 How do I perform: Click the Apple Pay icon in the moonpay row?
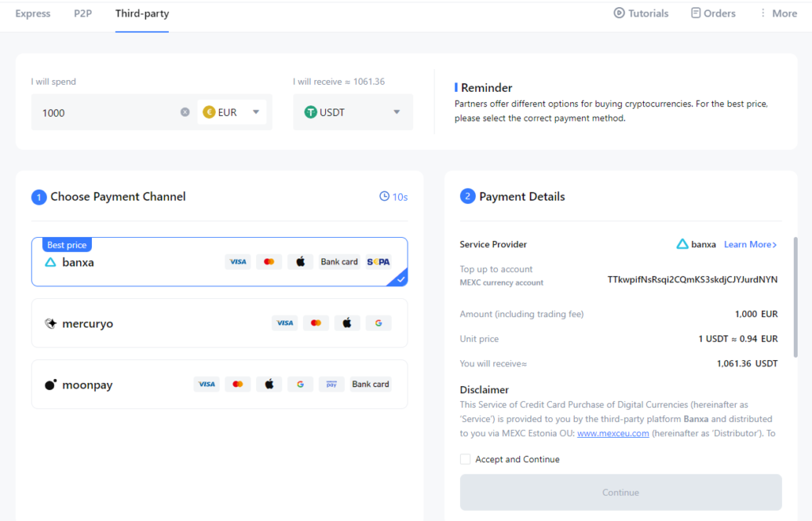point(269,384)
